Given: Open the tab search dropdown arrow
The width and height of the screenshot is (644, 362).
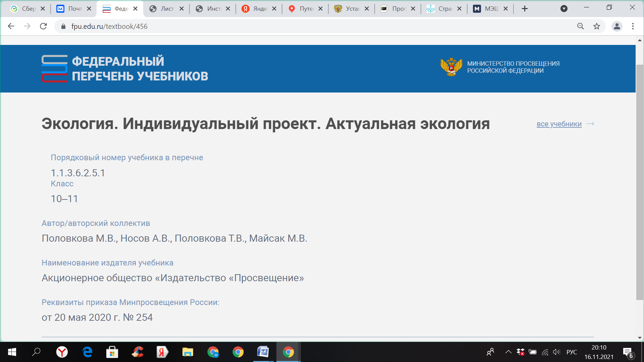Looking at the screenshot, I should (564, 9).
